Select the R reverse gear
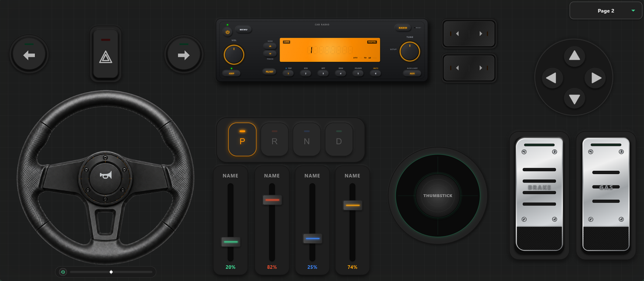The height and width of the screenshot is (281, 644). tap(274, 140)
